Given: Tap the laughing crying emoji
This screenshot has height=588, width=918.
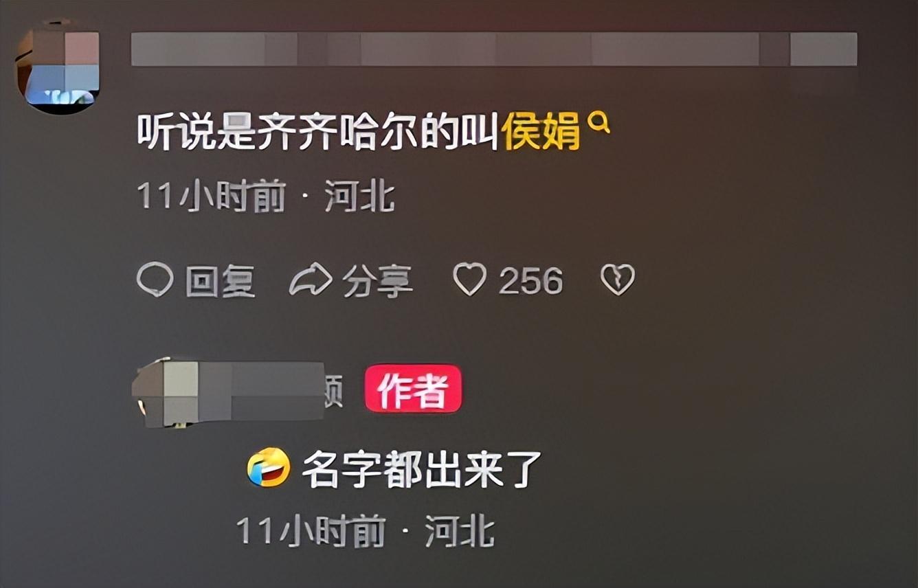Looking at the screenshot, I should coord(269,467).
